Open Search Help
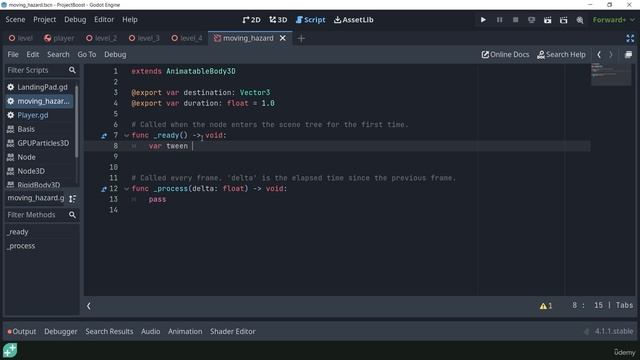This screenshot has height=360, width=640. click(x=561, y=55)
